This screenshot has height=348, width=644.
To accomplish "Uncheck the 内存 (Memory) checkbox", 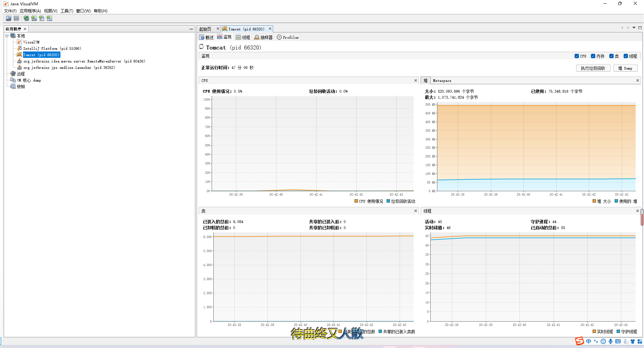I will (x=593, y=56).
